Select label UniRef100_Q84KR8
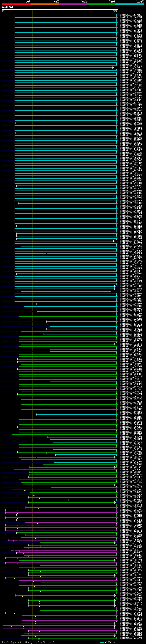The height and width of the screenshot is (644, 146). click(131, 55)
